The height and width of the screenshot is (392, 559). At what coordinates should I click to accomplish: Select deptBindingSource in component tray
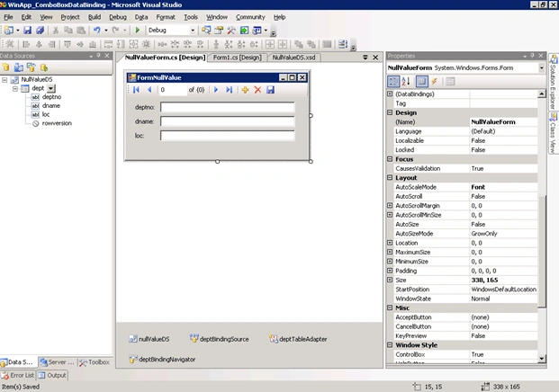tap(220, 339)
